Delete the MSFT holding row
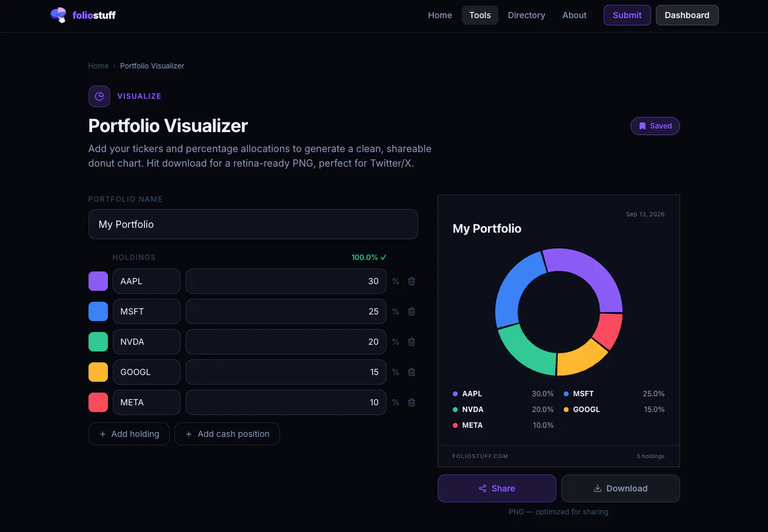The width and height of the screenshot is (768, 532). pos(412,311)
